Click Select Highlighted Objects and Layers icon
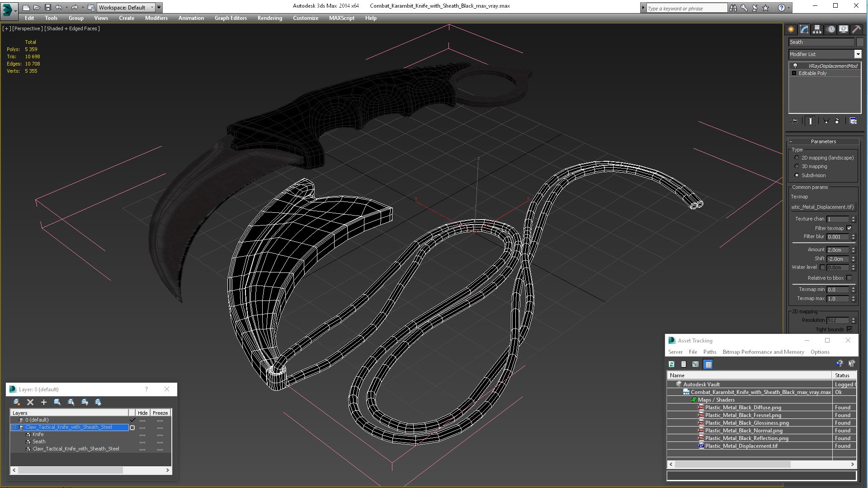 [x=57, y=402]
